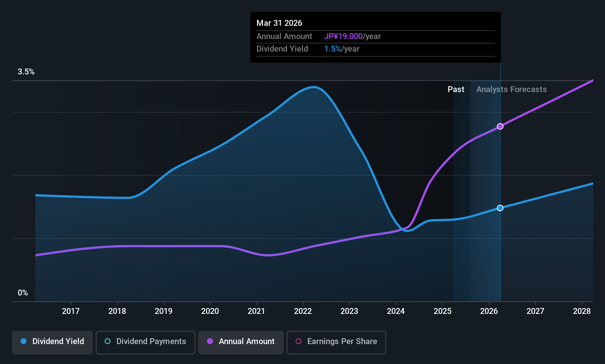This screenshot has width=605, height=364.
Task: Select the purple Annual Amount data point marker
Action: [500, 126]
